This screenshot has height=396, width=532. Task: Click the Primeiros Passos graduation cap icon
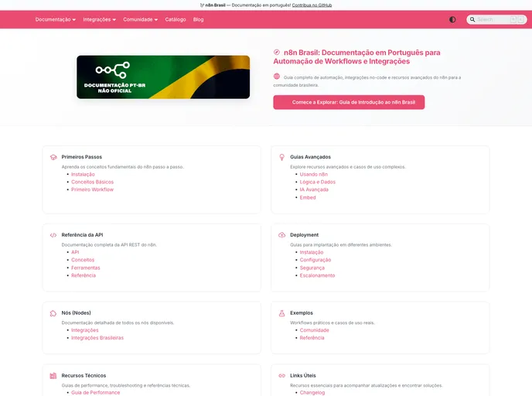point(53,157)
